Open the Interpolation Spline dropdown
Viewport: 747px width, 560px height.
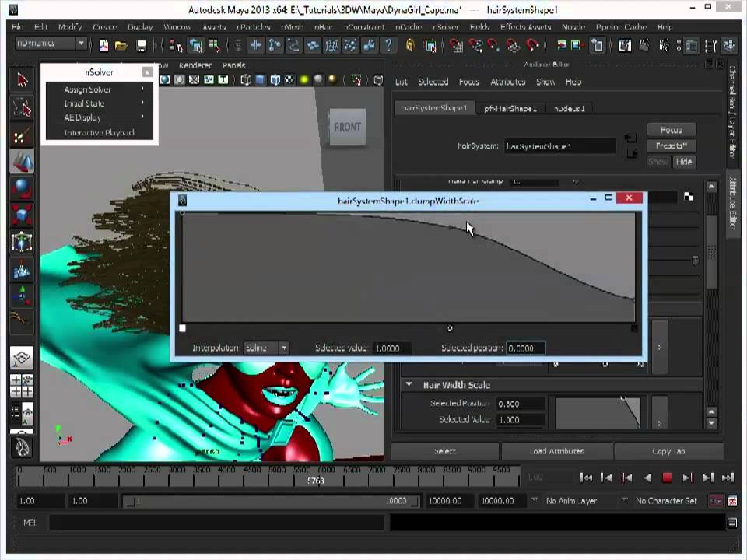tap(266, 348)
